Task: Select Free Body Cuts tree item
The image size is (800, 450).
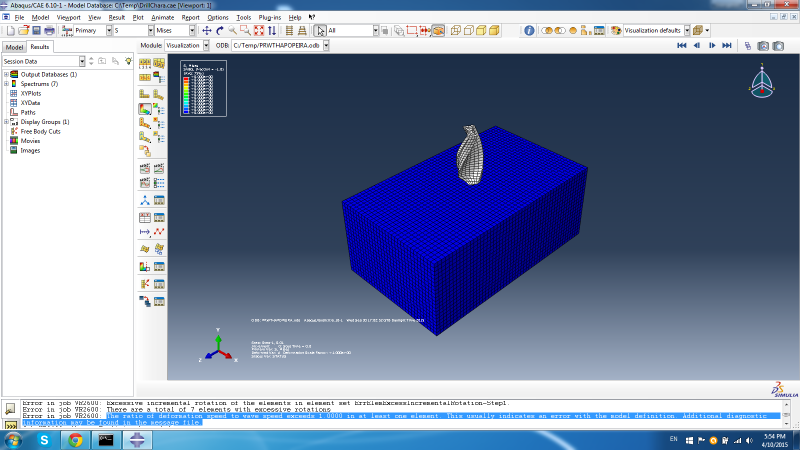Action: click(40, 131)
